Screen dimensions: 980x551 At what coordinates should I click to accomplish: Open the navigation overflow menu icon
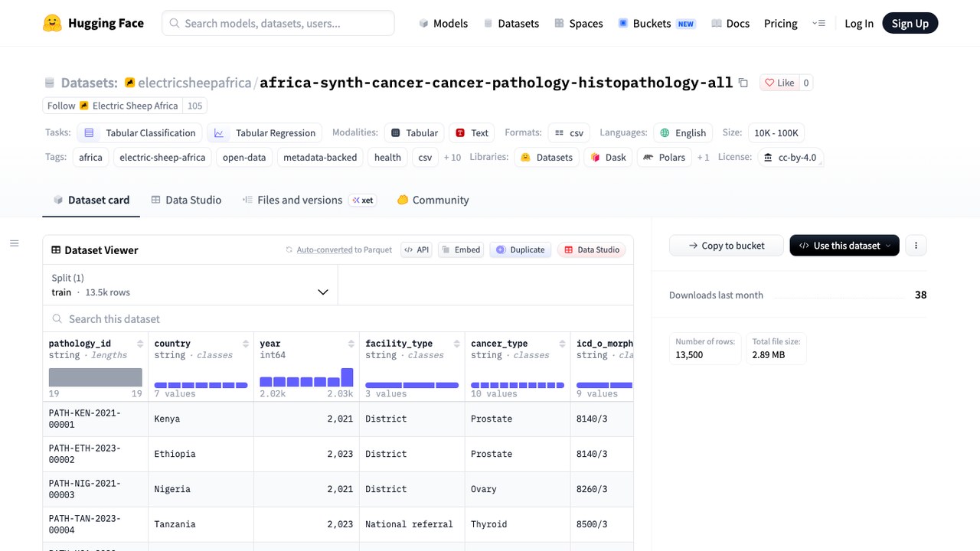(x=819, y=23)
